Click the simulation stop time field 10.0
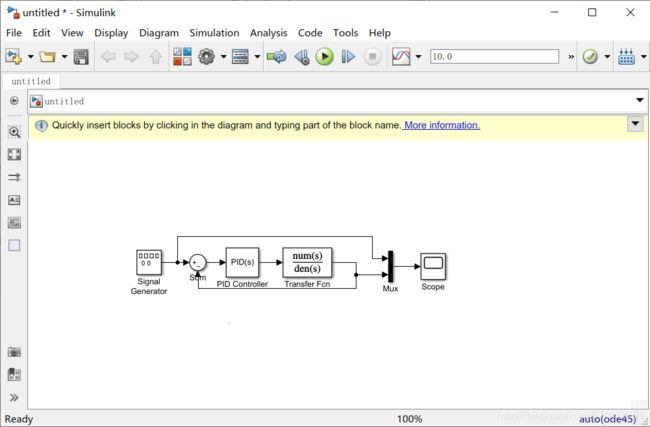This screenshot has height=427, width=650. [x=494, y=56]
